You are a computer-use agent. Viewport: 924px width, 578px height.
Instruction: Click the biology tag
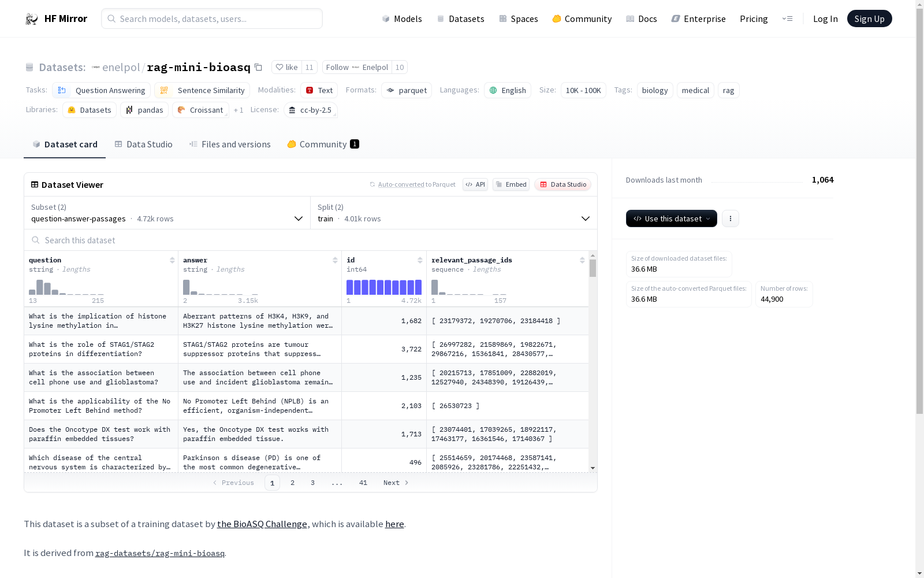click(x=655, y=90)
